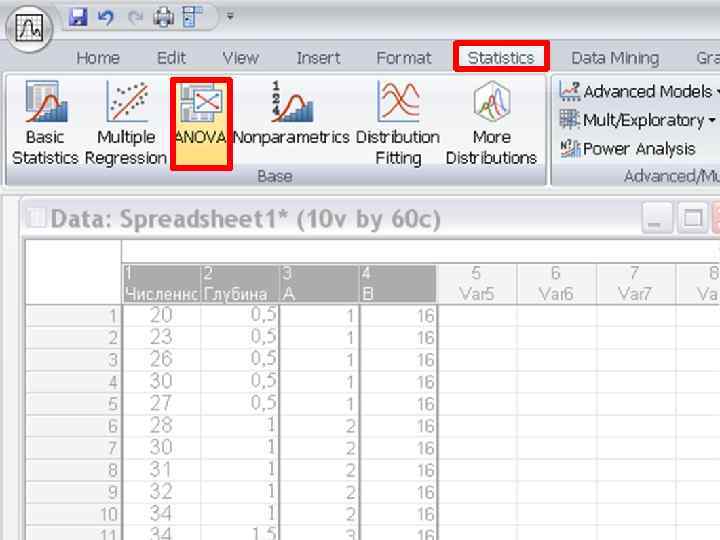Launch Basic Statistics module
This screenshot has height=540, width=720.
click(45, 123)
